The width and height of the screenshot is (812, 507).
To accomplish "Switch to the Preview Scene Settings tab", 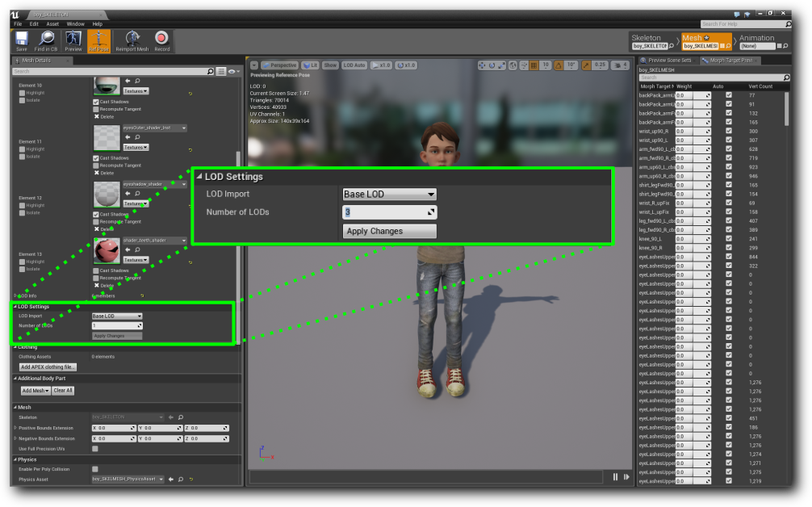I will [x=666, y=61].
